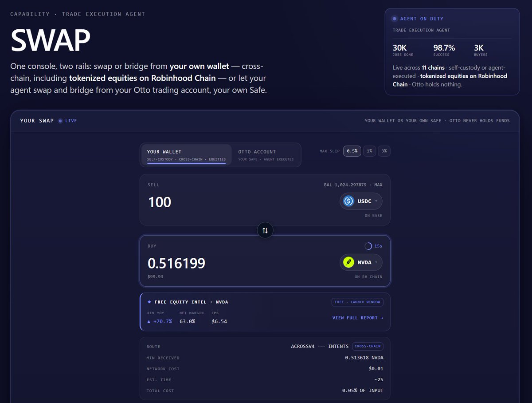Click the 0.513618 NVDA min received value
532x403 pixels.
tap(364, 358)
